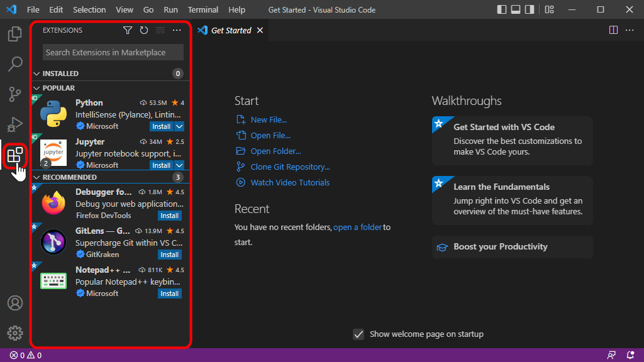Clear extensions search results icon
The width and height of the screenshot is (644, 362).
(x=160, y=30)
